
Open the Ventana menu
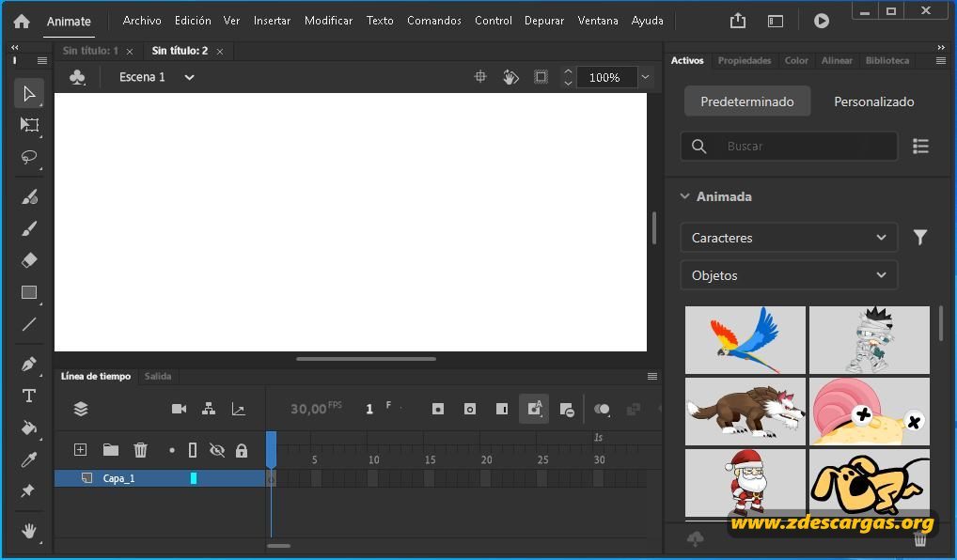598,21
